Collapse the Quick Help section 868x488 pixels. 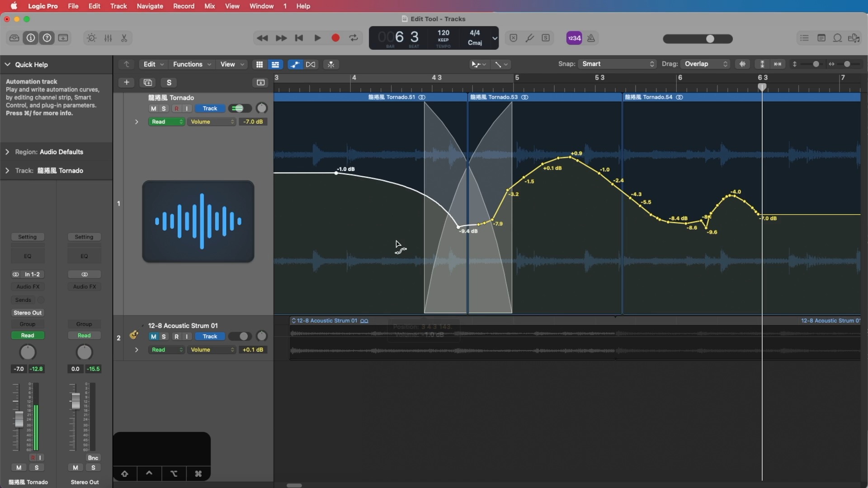[x=8, y=65]
